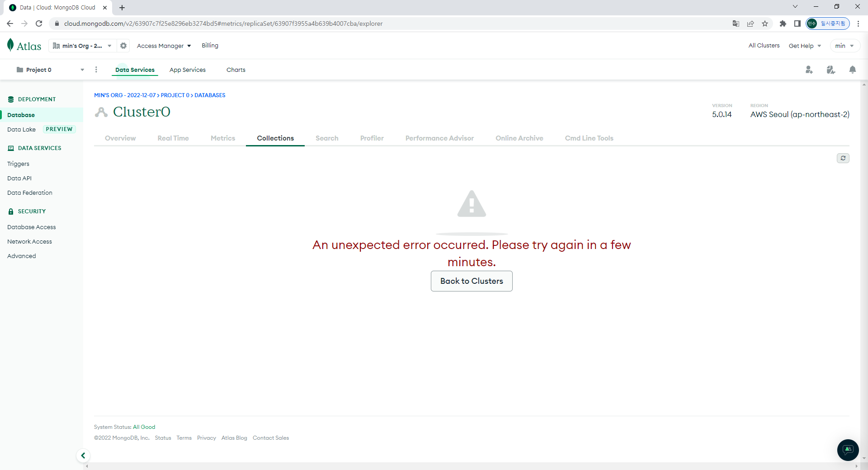Open the footer Status link
868x470 pixels.
(163, 438)
